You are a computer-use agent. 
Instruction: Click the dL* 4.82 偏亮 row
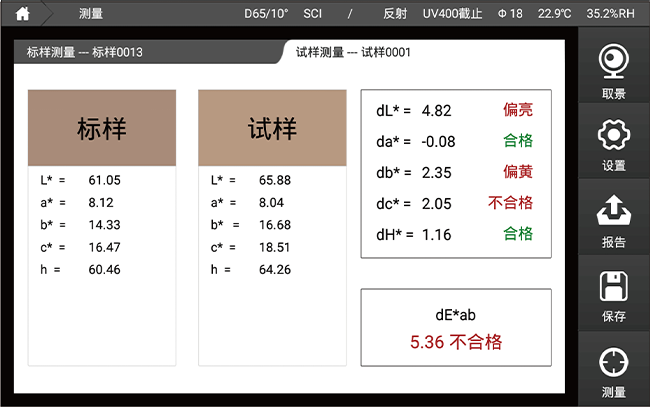point(455,110)
